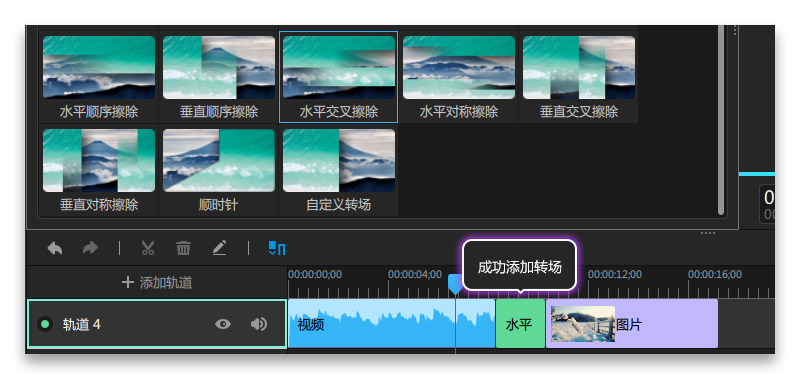Click the 00:00:12;00 ruler mark
Viewport: 800px width, 379px height.
click(614, 274)
